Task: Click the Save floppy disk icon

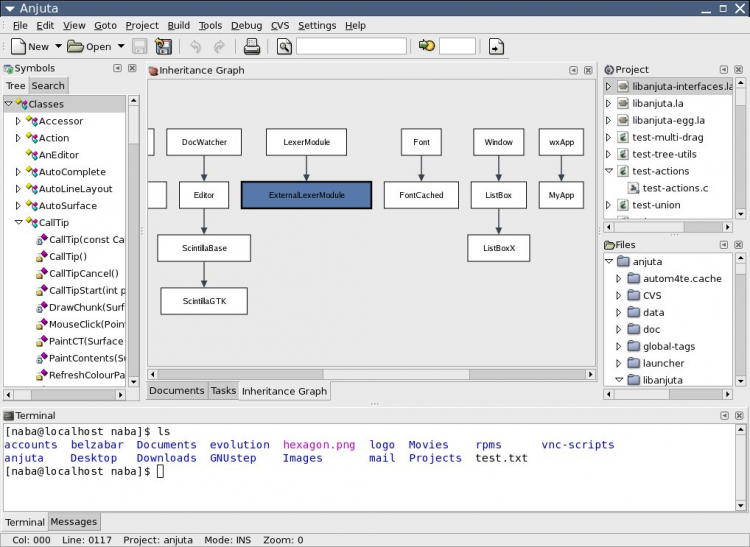Action: tap(140, 46)
